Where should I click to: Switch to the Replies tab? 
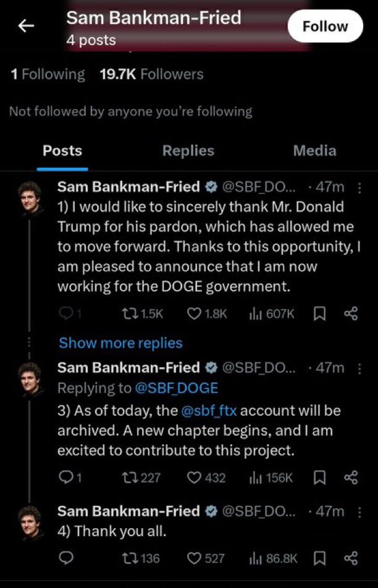pyautogui.click(x=188, y=151)
